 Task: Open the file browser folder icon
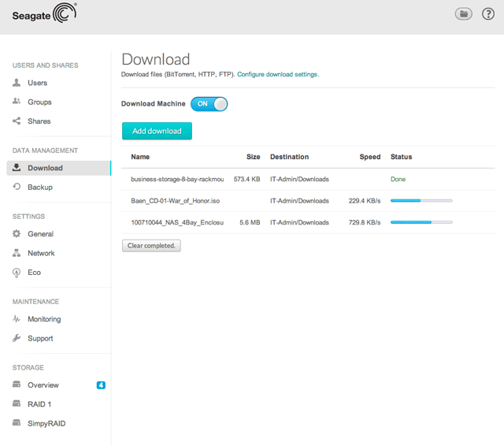coord(464,14)
